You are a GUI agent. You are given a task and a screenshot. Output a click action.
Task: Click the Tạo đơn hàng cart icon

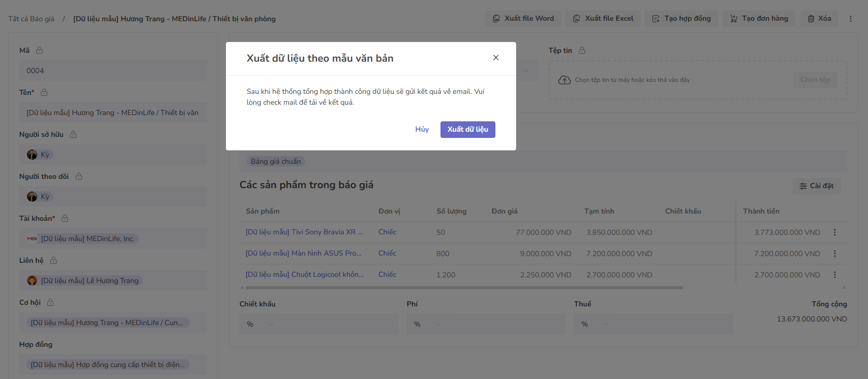point(733,19)
